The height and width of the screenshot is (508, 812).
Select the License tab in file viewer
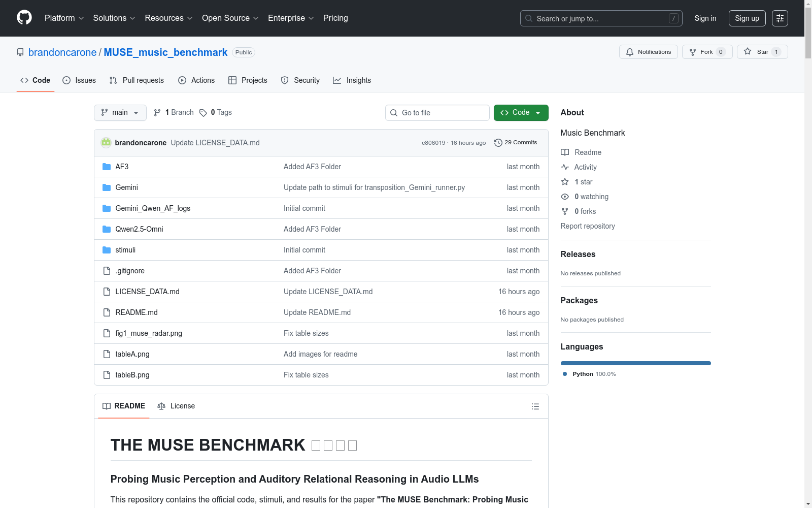pyautogui.click(x=176, y=406)
